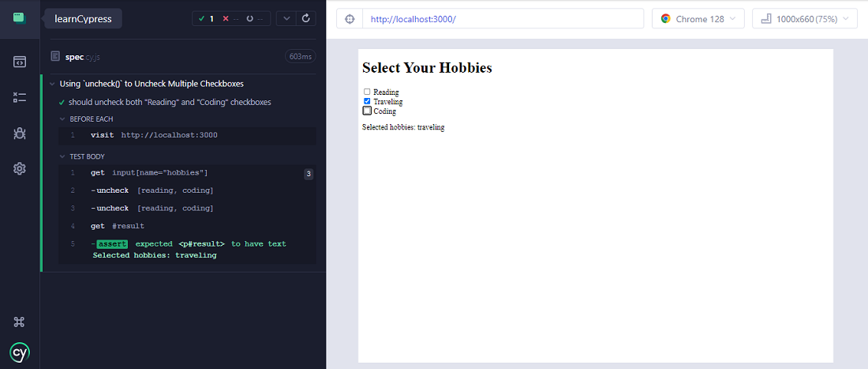Click the spec.cy.js file name
This screenshot has width=868, height=369.
83,57
